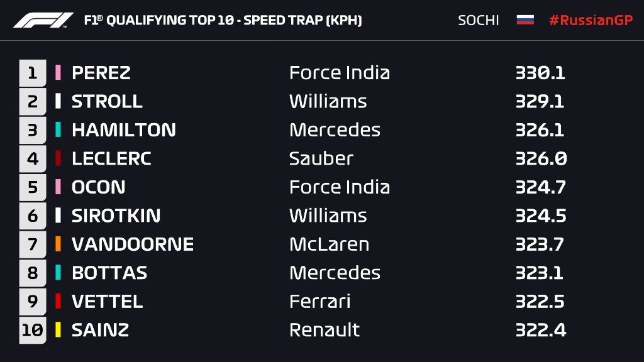Open the #RussianGP hashtag

(591, 20)
